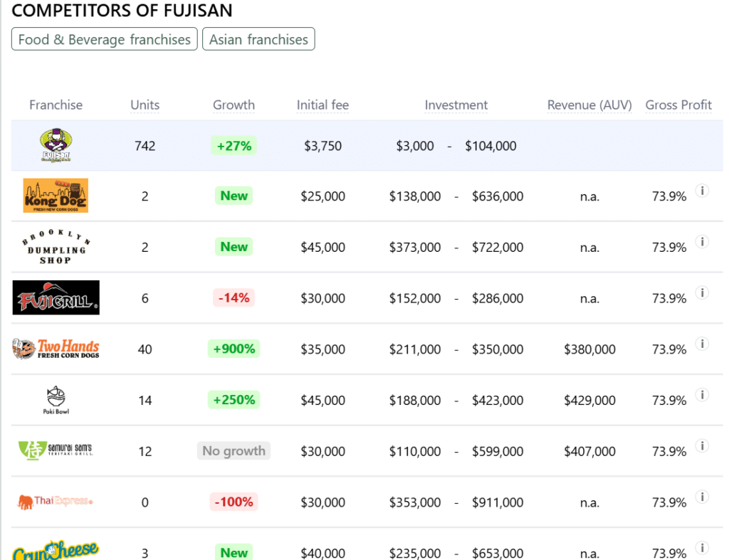Open the CrunCheese logo

pos(56,551)
